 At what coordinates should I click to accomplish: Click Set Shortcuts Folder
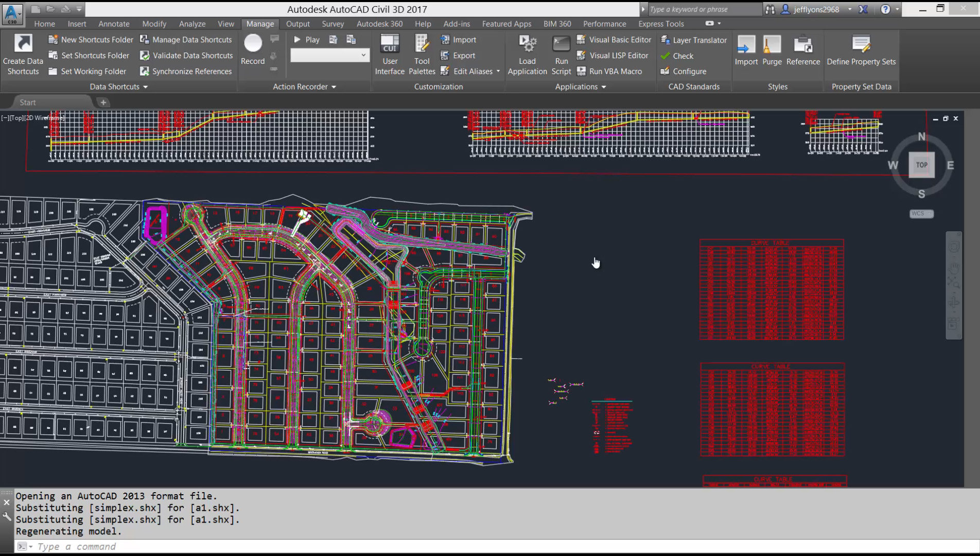[89, 56]
